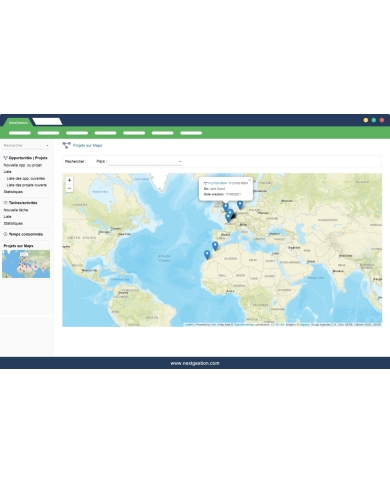Open the project link in the map popup
This screenshot has width=390, height=484.
pyautogui.click(x=217, y=183)
